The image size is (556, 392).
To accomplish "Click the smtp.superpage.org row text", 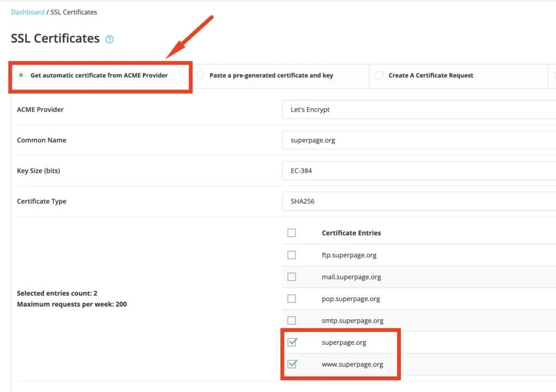I will (x=352, y=320).
